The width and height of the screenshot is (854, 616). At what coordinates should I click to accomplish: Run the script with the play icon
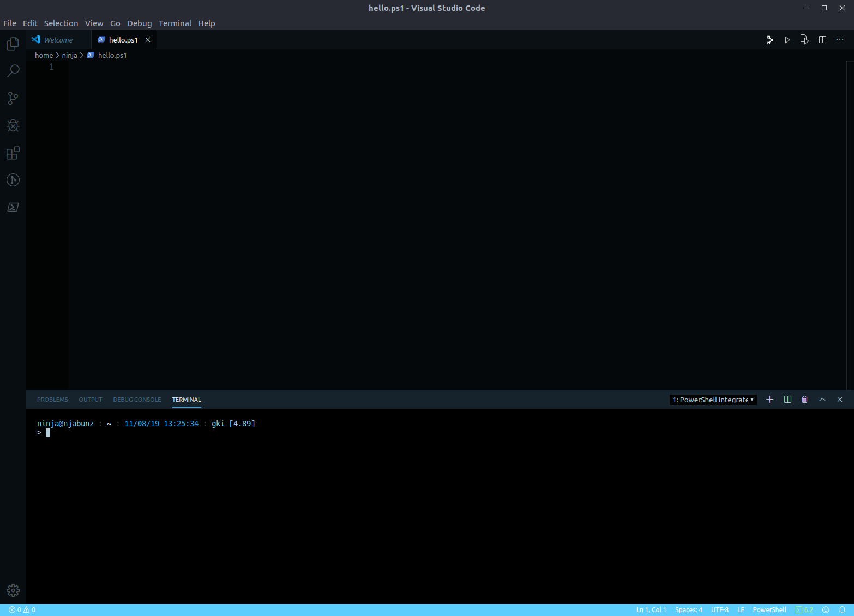pos(787,40)
